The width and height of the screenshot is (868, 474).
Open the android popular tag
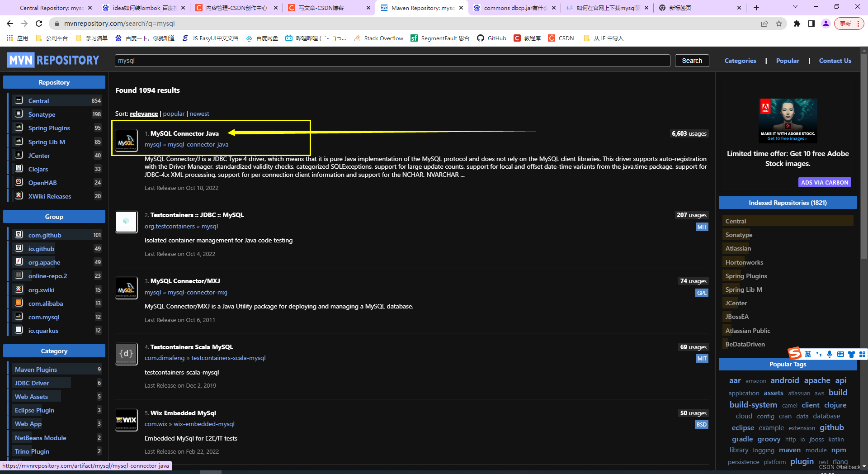click(784, 380)
